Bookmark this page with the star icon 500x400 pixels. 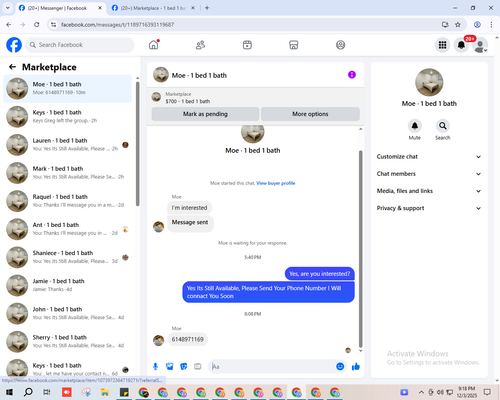click(458, 24)
